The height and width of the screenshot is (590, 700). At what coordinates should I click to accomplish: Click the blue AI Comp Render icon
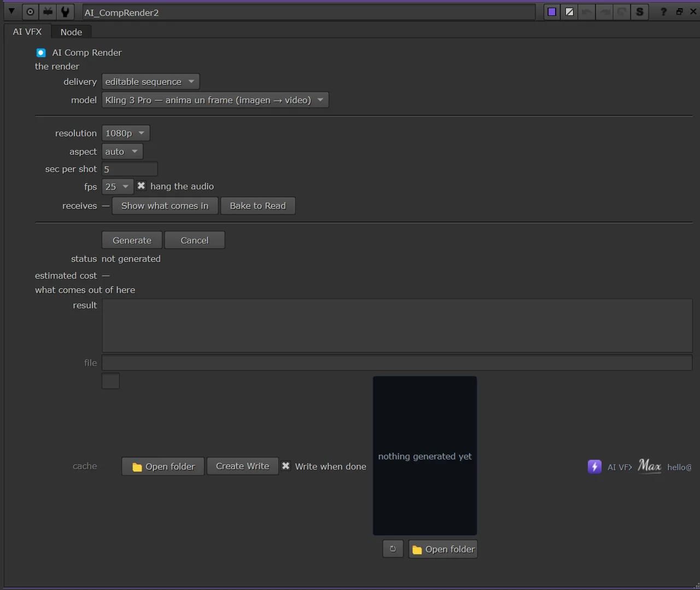(x=41, y=53)
